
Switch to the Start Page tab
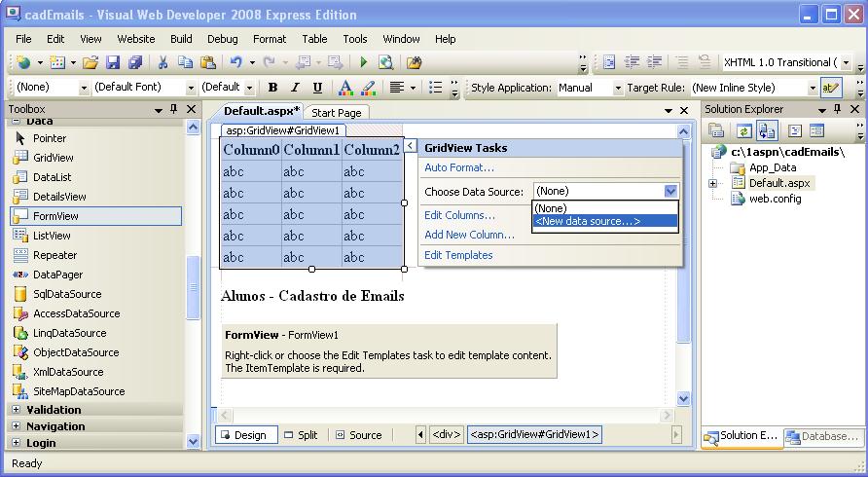tap(336, 113)
